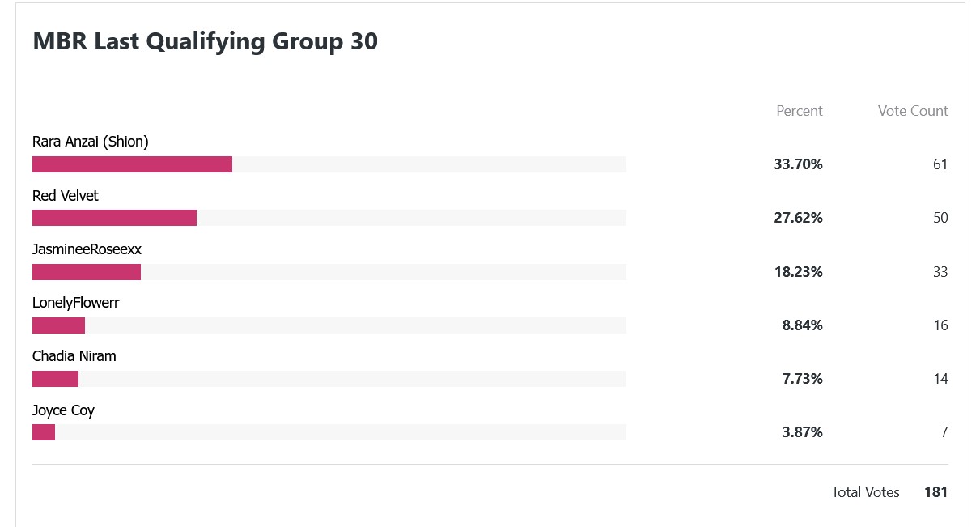Click the total votes number 181
This screenshot has height=527, width=980.
pos(935,492)
